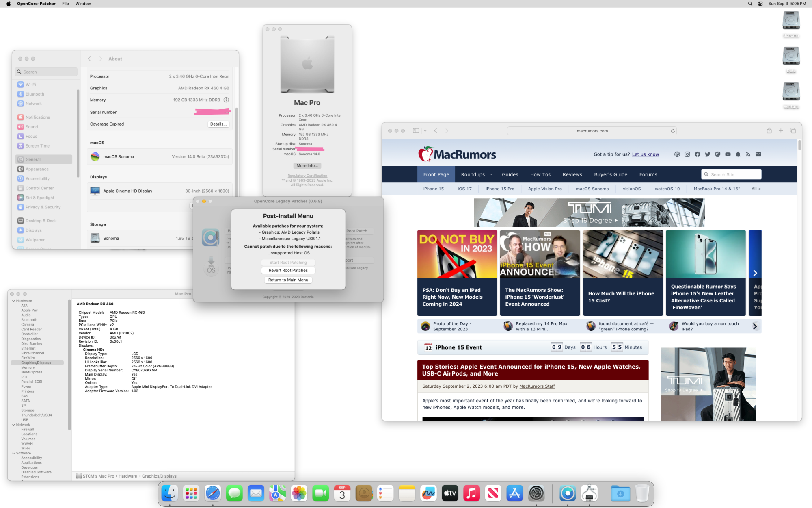The height and width of the screenshot is (508, 812).
Task: Open Photos app in dock
Action: (x=299, y=493)
